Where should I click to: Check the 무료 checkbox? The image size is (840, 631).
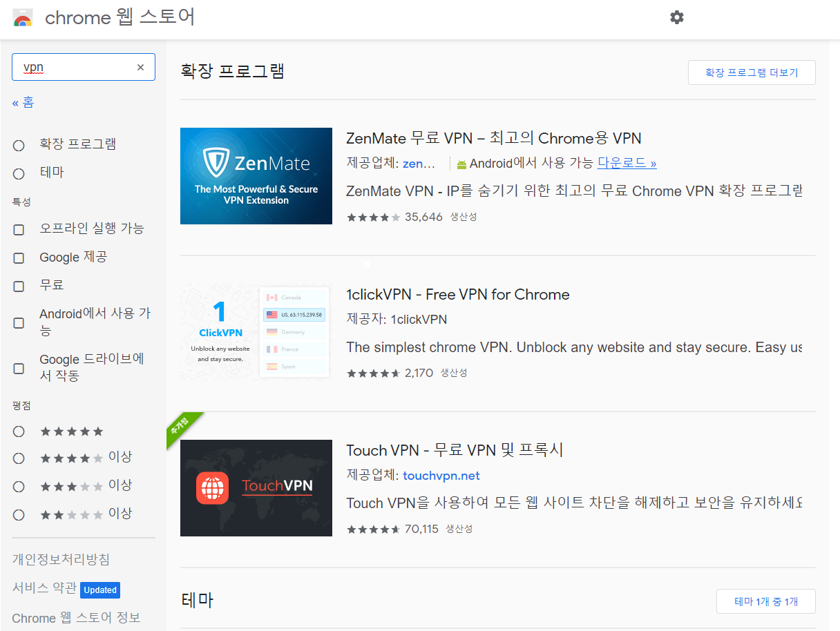(19, 286)
